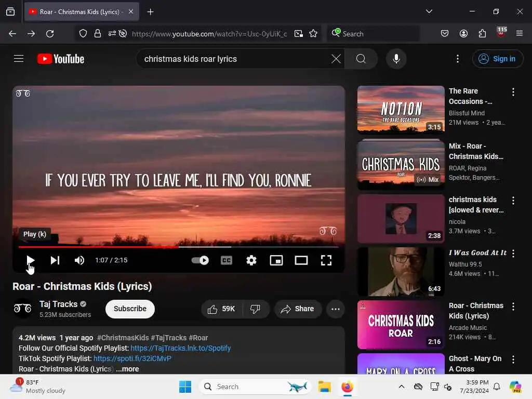Go forward in browser history
This screenshot has width=532, height=399.
[x=31, y=34]
